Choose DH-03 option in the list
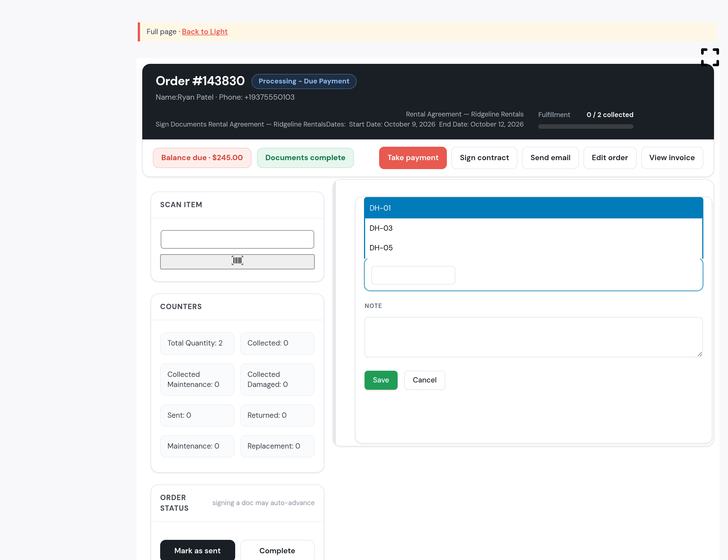Image resolution: width=728 pixels, height=560 pixels. point(534,228)
